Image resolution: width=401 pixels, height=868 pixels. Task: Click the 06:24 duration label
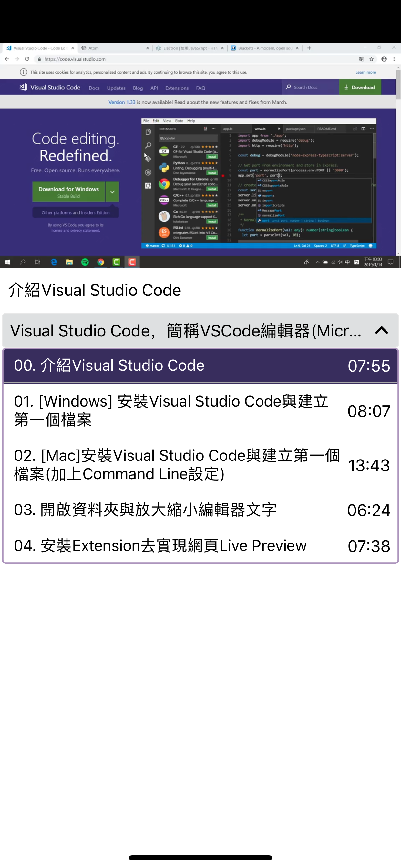click(369, 510)
